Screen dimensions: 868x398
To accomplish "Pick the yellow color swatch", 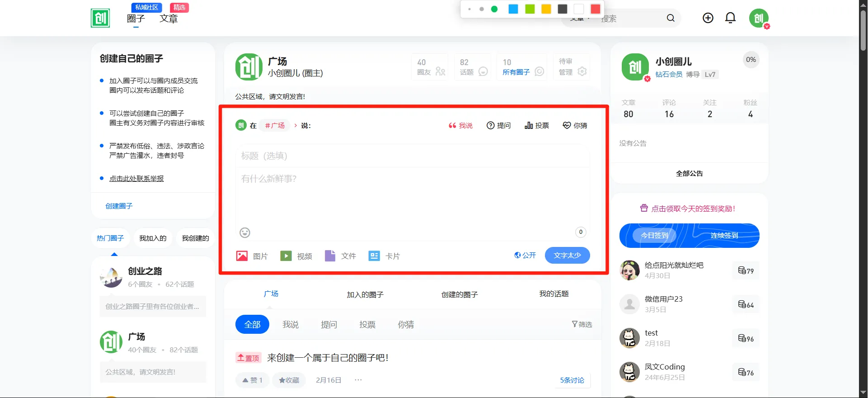I will 546,9.
